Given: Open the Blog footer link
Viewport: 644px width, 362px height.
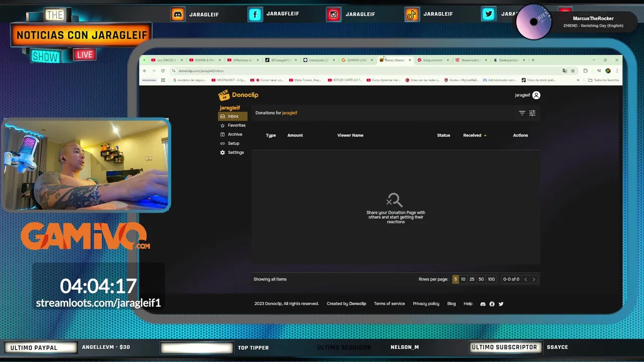Looking at the screenshot, I should point(451,304).
